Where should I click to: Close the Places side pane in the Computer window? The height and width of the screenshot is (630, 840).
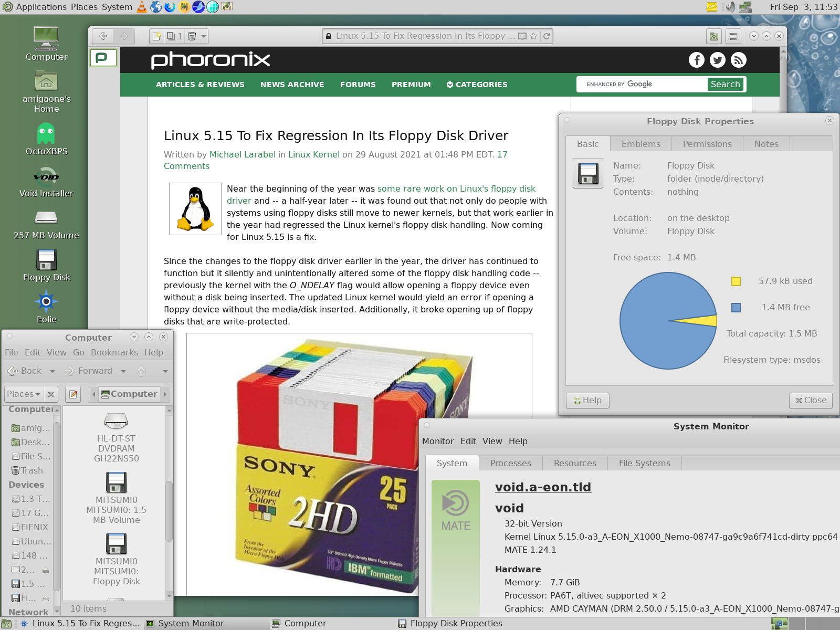pos(51,394)
